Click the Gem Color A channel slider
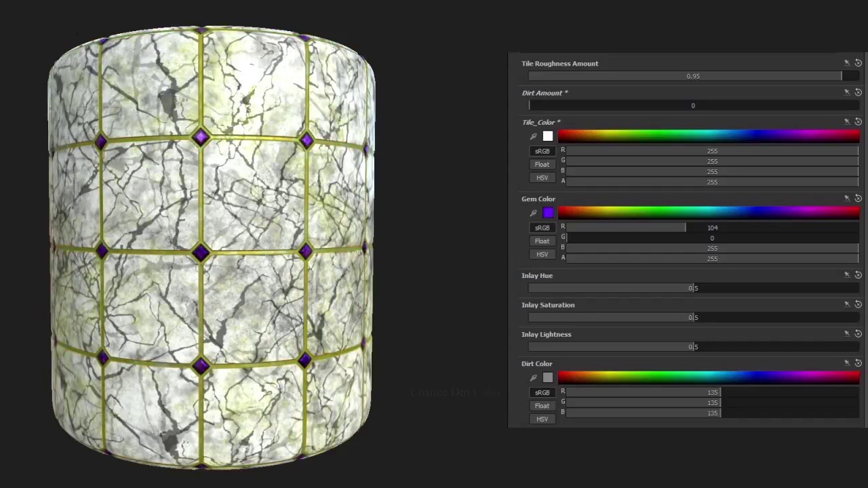Image resolution: width=868 pixels, height=488 pixels. coord(712,258)
